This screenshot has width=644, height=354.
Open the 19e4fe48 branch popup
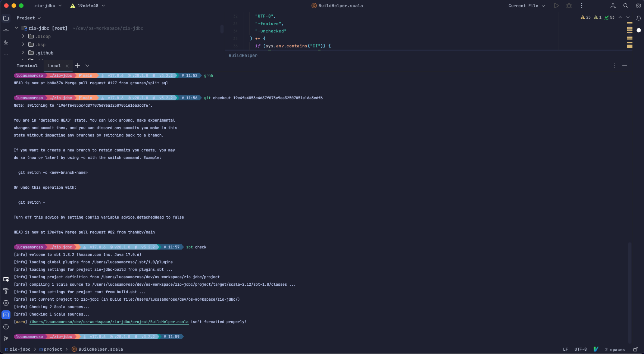point(87,6)
